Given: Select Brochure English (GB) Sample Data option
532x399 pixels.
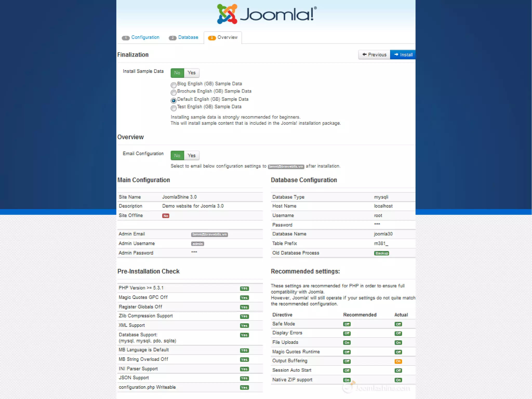Looking at the screenshot, I should (x=174, y=93).
